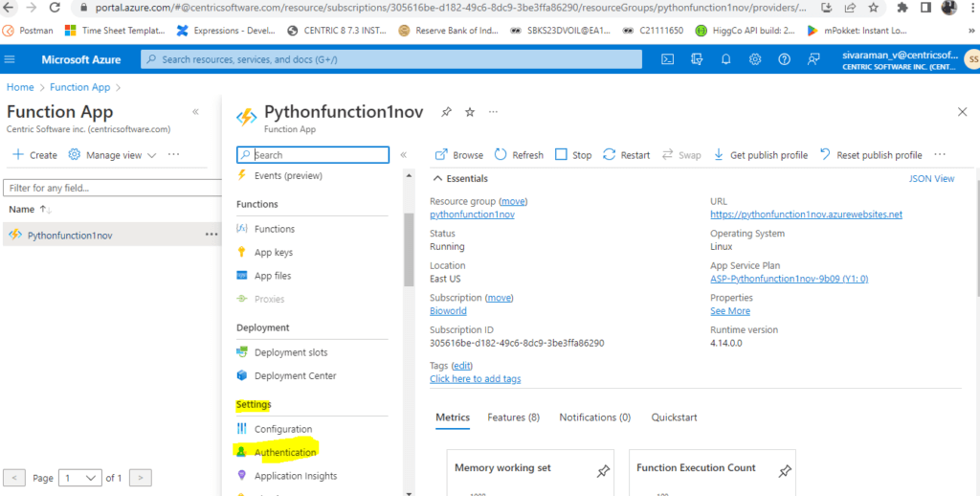Open browser extensions puzzle icon
The width and height of the screenshot is (980, 496).
(x=902, y=8)
